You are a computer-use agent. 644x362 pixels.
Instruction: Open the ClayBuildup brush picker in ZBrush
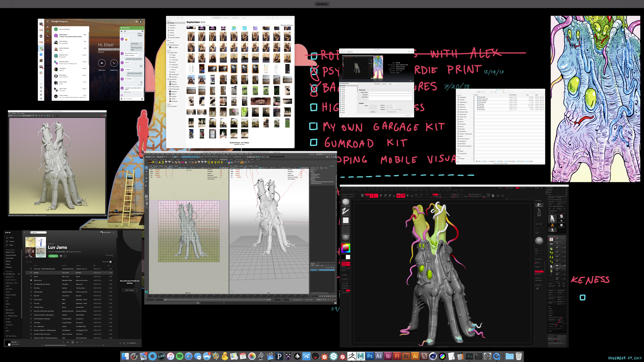(x=346, y=203)
